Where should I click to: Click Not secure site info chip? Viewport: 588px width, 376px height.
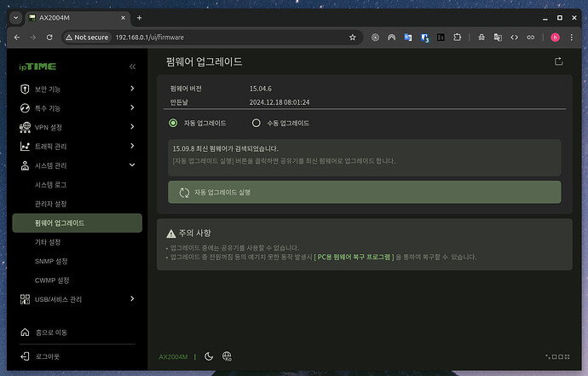tap(87, 38)
